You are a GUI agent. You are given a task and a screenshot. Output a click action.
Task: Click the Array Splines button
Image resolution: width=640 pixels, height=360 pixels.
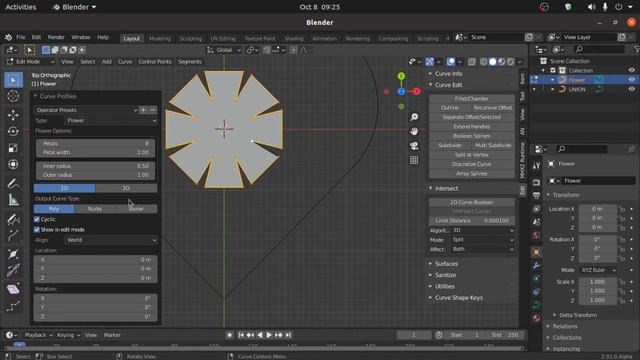(471, 173)
